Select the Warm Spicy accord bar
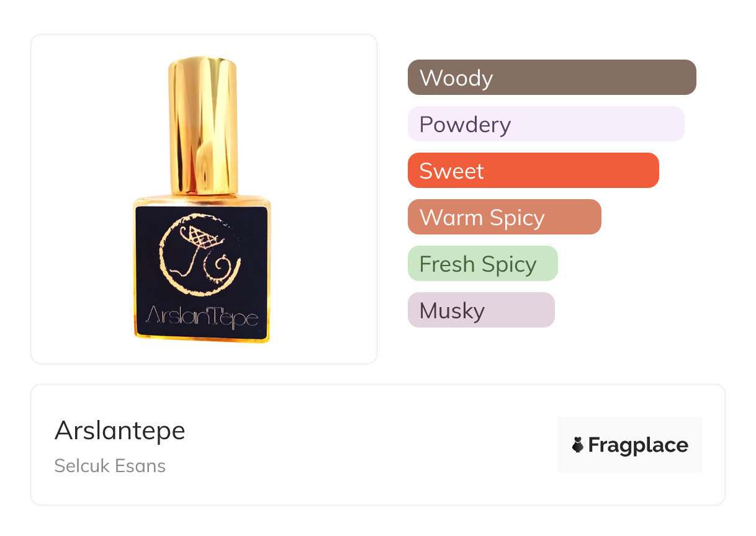Screen dimensions: 756x536 504,217
